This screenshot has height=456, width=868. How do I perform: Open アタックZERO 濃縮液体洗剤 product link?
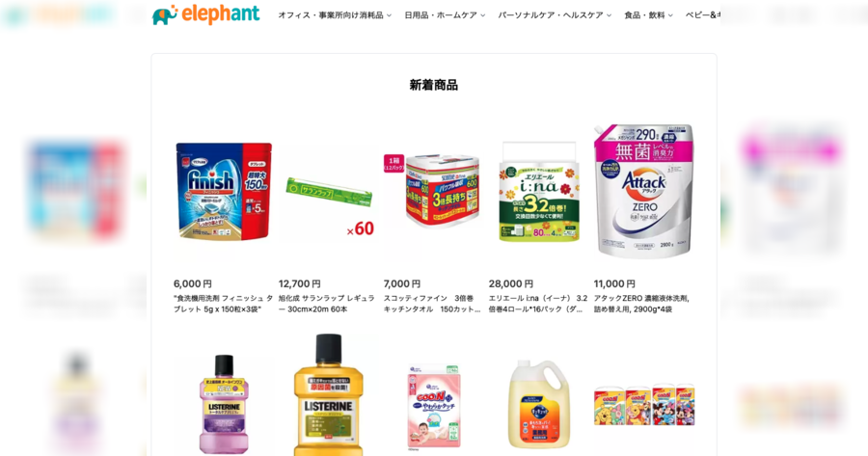pos(642,304)
